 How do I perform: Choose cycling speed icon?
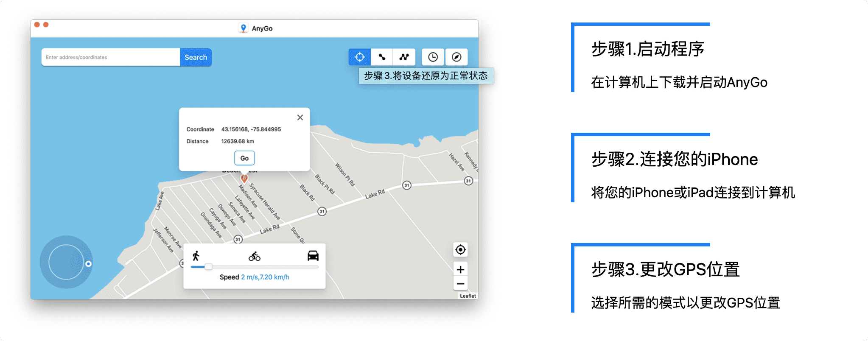coord(255,256)
